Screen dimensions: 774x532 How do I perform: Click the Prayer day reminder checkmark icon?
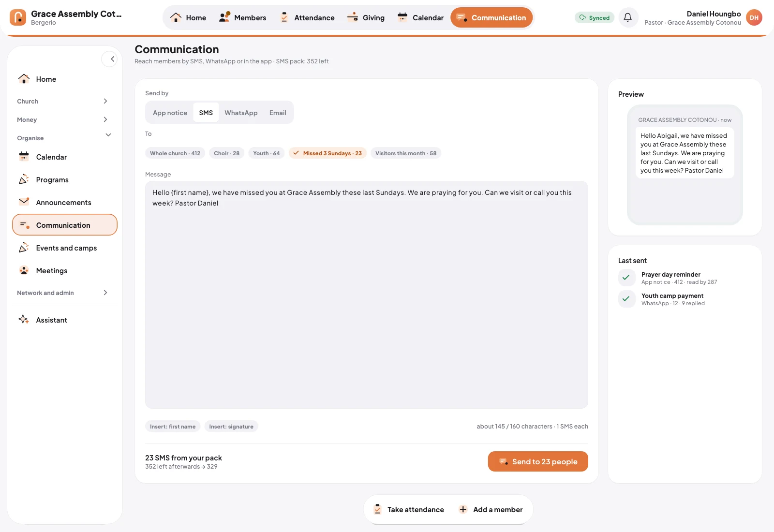click(626, 278)
